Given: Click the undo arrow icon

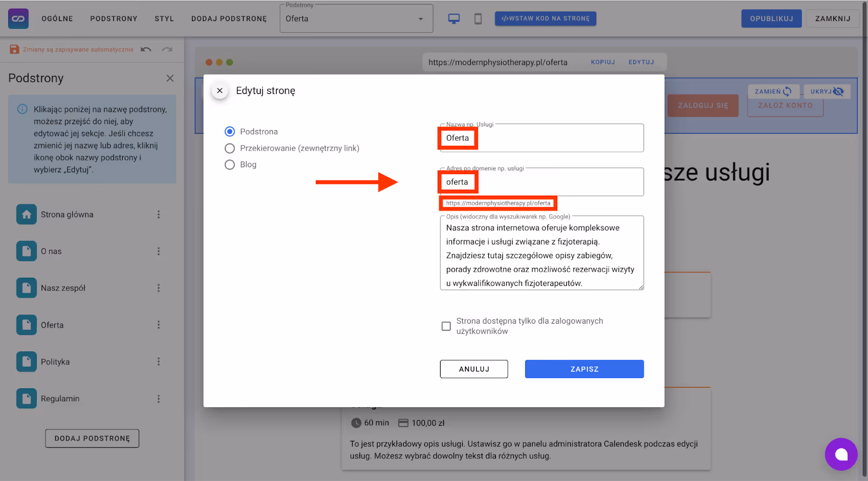Looking at the screenshot, I should tap(146, 49).
